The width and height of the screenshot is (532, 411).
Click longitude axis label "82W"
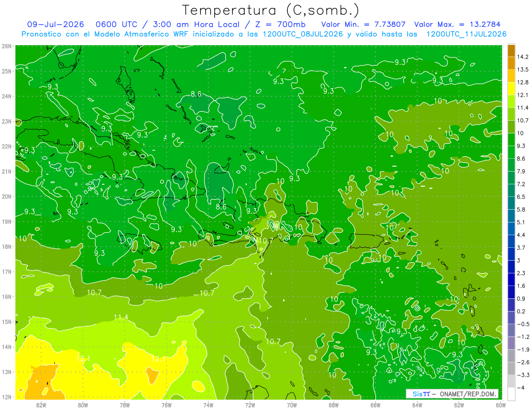pyautogui.click(x=41, y=404)
